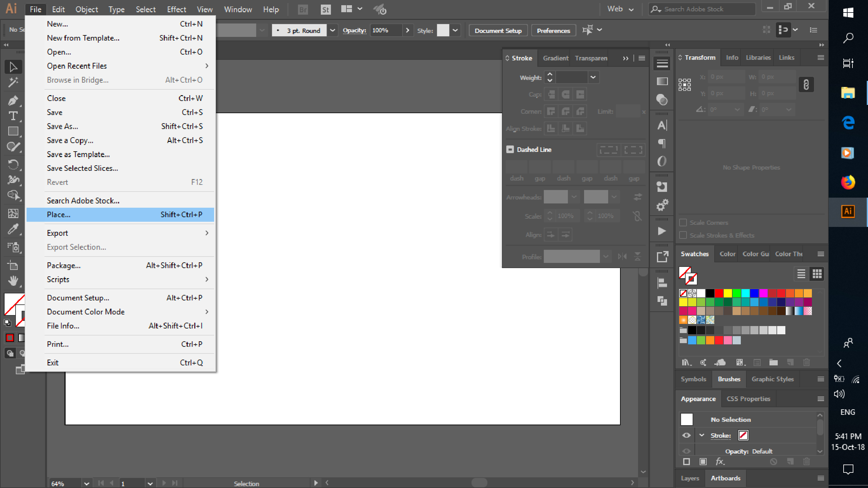Select the Type tool
The image size is (868, 488).
point(13,116)
